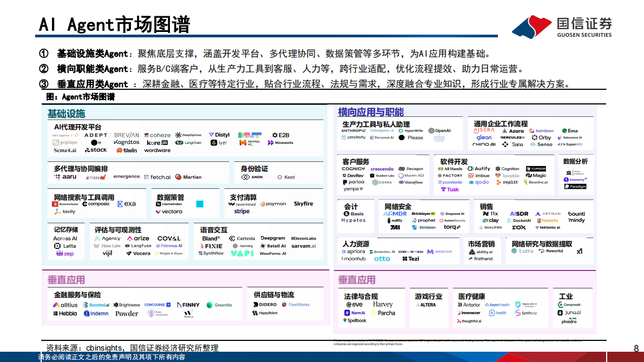Image resolution: width=644 pixels, height=362 pixels.
Task: Select the stripe logo under 支付清算
Action: click(x=242, y=212)
